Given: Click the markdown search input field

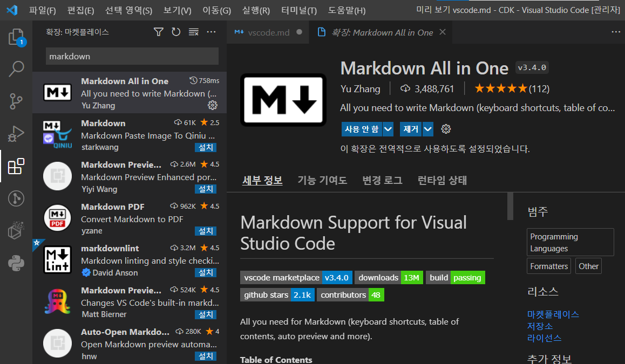Looking at the screenshot, I should [132, 56].
